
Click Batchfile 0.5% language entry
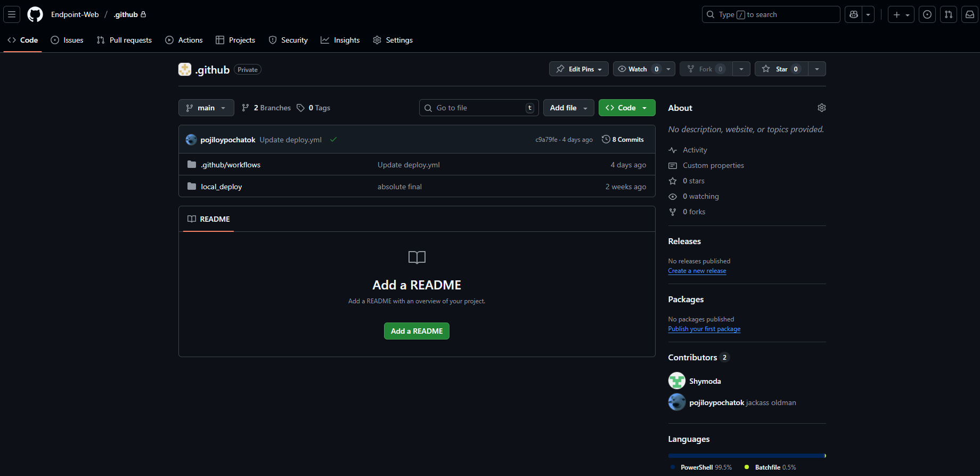pyautogui.click(x=770, y=467)
